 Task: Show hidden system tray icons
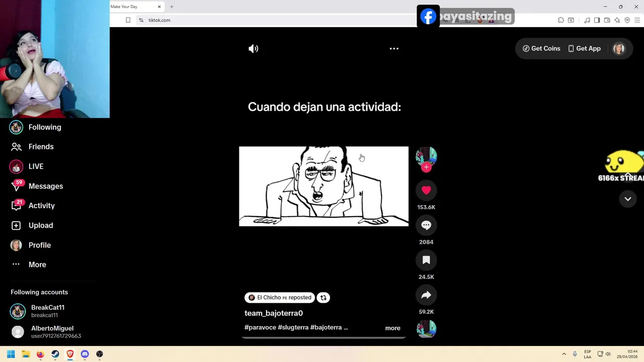564,354
